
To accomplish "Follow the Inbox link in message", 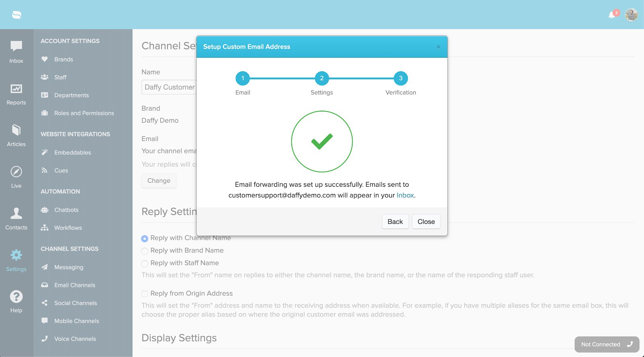I will 405,195.
